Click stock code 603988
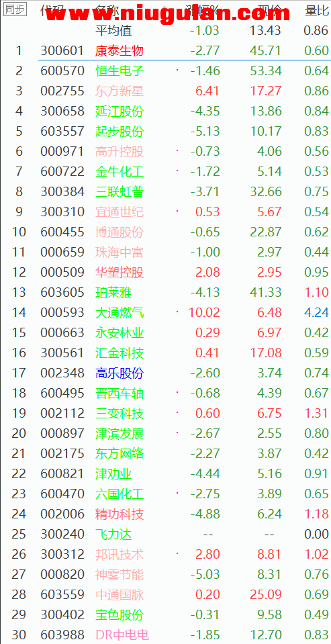331x644 pixels. tap(62, 635)
